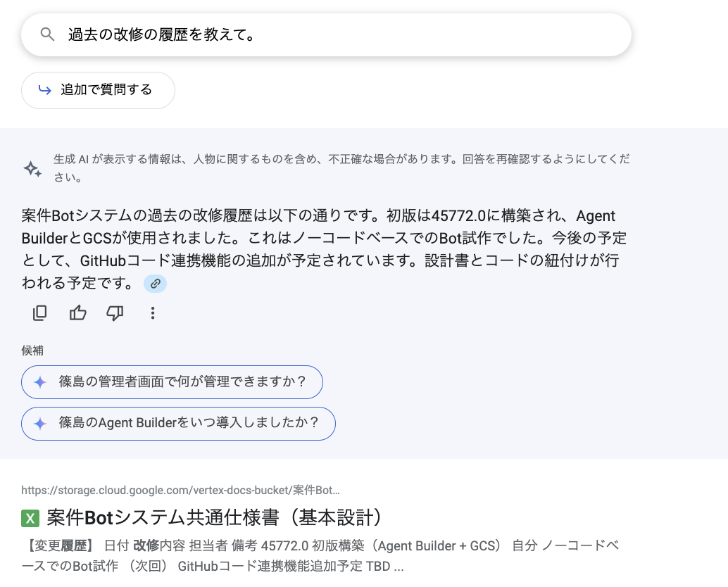Click the arrow icon inside 追加で質問する
Screen dimensions: 728x587
click(44, 90)
